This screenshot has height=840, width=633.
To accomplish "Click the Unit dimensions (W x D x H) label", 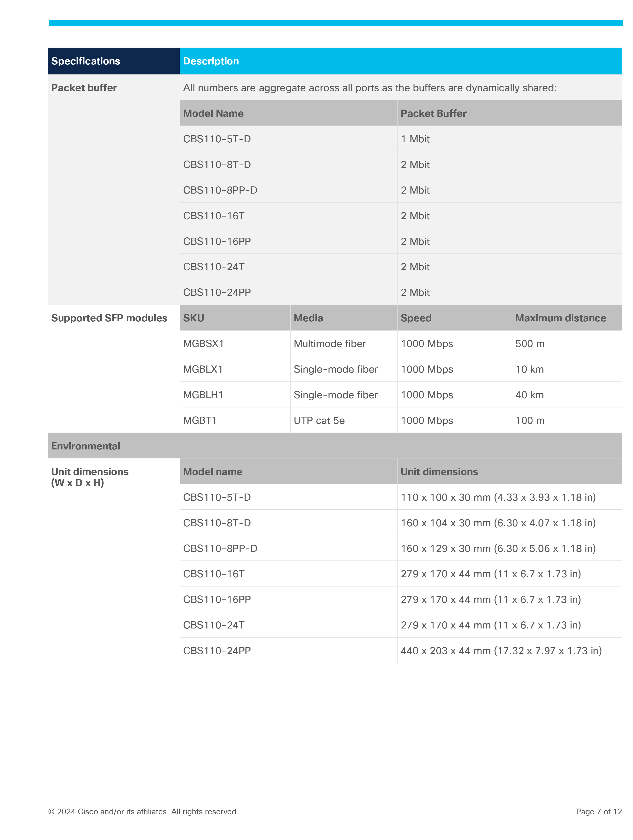I will pos(89,477).
